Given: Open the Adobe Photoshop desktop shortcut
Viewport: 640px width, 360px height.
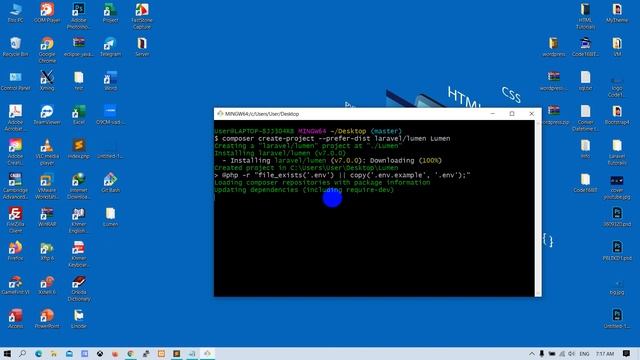Looking at the screenshot, I should tap(78, 16).
